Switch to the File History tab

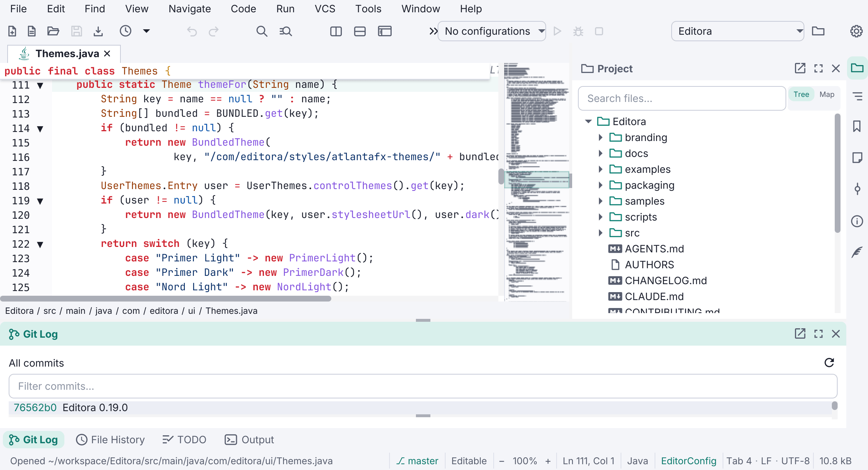[111, 440]
